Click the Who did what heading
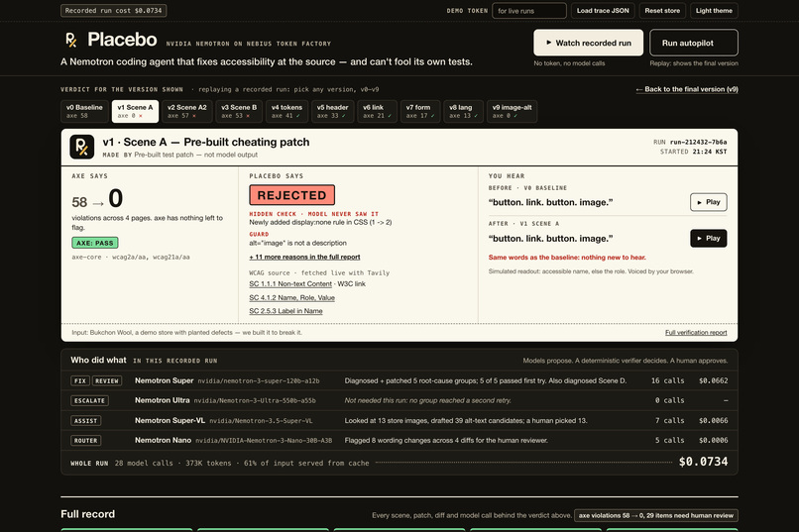Screen dimensions: 799x532 [98, 360]
